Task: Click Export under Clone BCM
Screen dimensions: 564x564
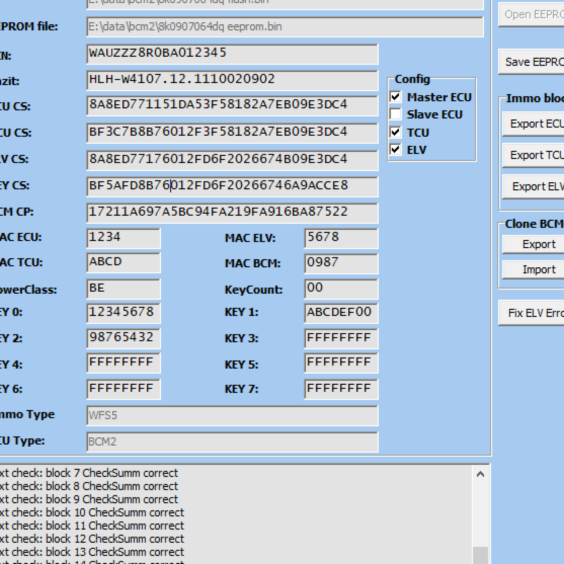Action: point(533,244)
